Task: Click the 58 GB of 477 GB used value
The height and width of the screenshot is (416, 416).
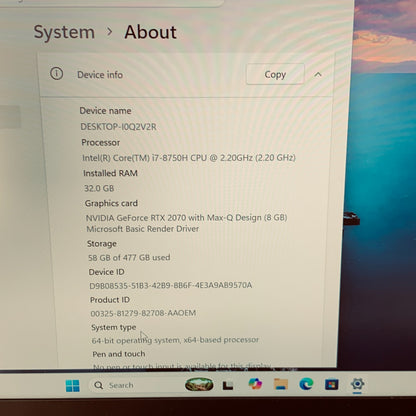Action: (129, 258)
